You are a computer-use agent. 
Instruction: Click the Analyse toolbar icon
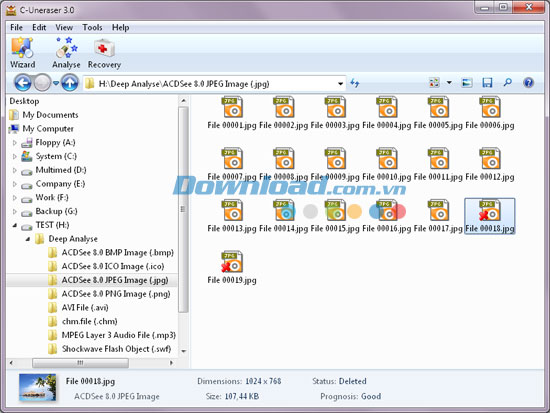tap(66, 53)
